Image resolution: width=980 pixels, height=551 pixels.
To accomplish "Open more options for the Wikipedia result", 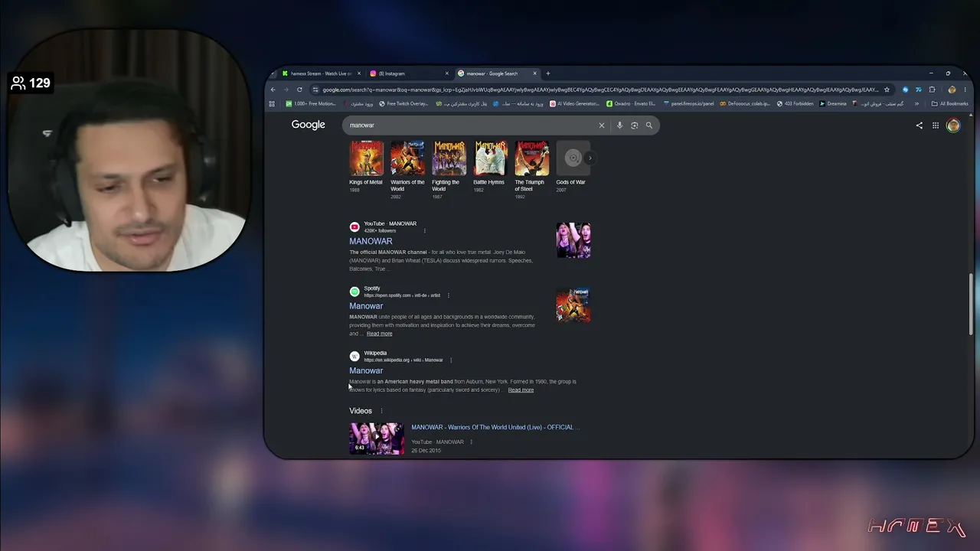I will click(x=451, y=360).
